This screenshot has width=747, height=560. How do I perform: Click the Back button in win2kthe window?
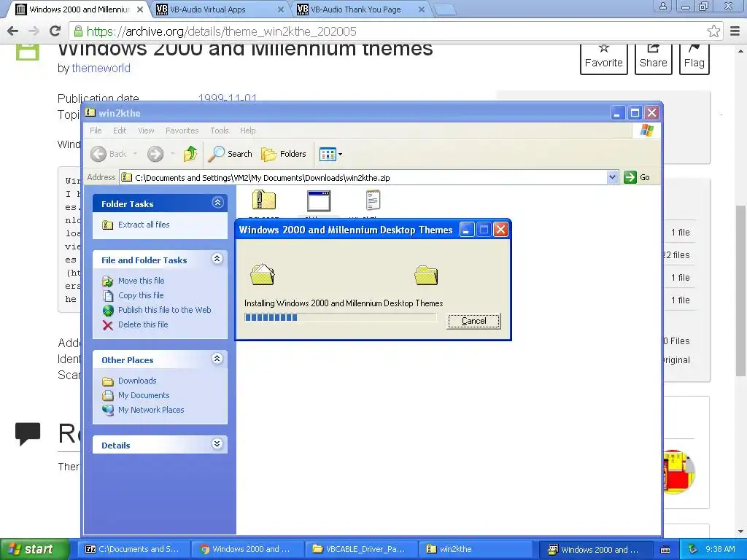109,154
